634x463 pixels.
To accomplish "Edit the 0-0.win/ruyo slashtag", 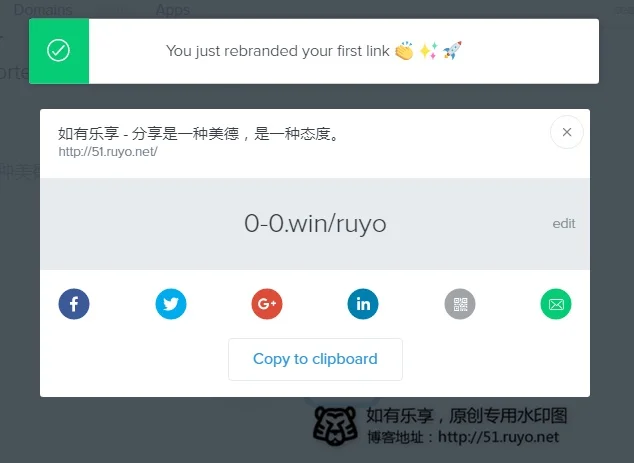I will point(564,224).
